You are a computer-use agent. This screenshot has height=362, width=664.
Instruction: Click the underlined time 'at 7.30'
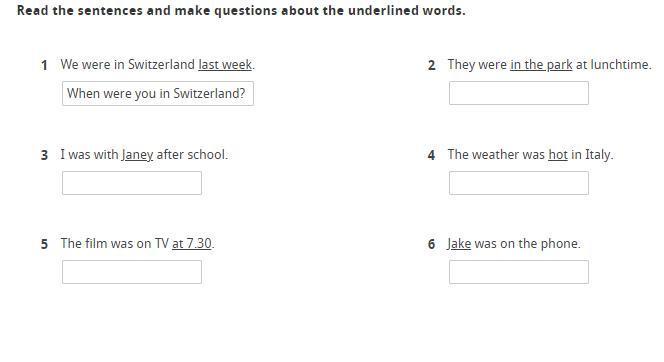(191, 243)
